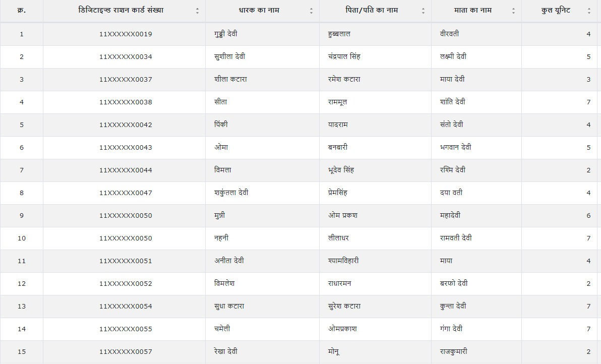The height and width of the screenshot is (364, 601).
Task: Click sort arrows beside पिता/पति का नाम
Action: (423, 11)
